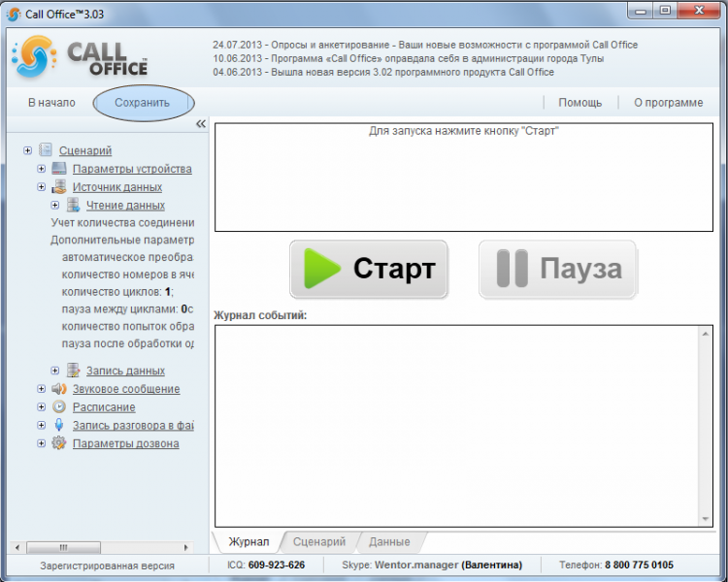Viewport: 728px width, 582px height.
Task: Click the tree panel scroll right arrow
Action: pos(186,547)
